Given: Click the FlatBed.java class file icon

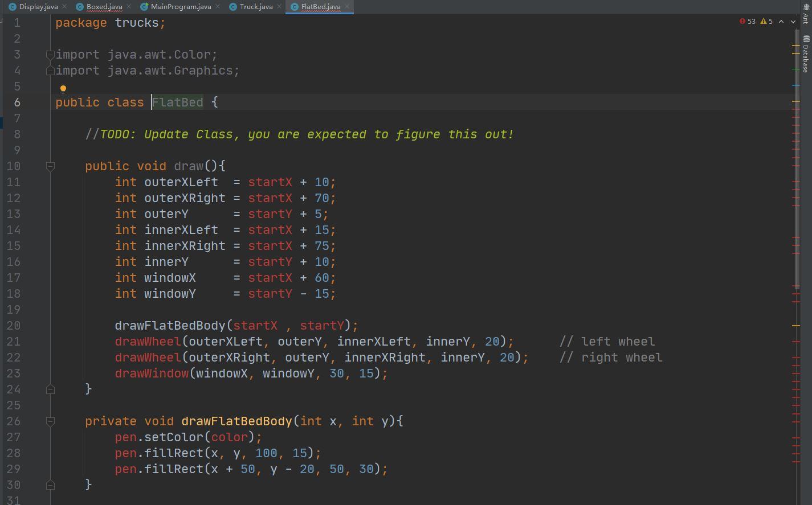Looking at the screenshot, I should pos(295,7).
